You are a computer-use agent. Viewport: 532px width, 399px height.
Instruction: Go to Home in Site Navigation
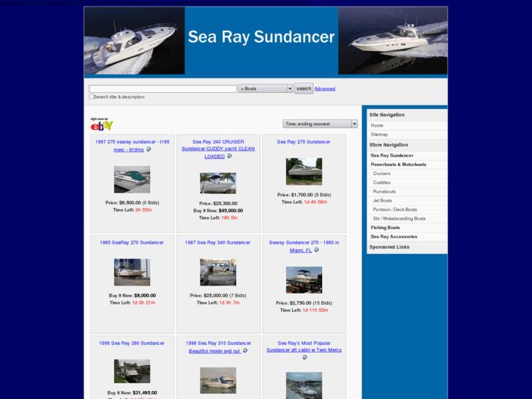pos(377,125)
